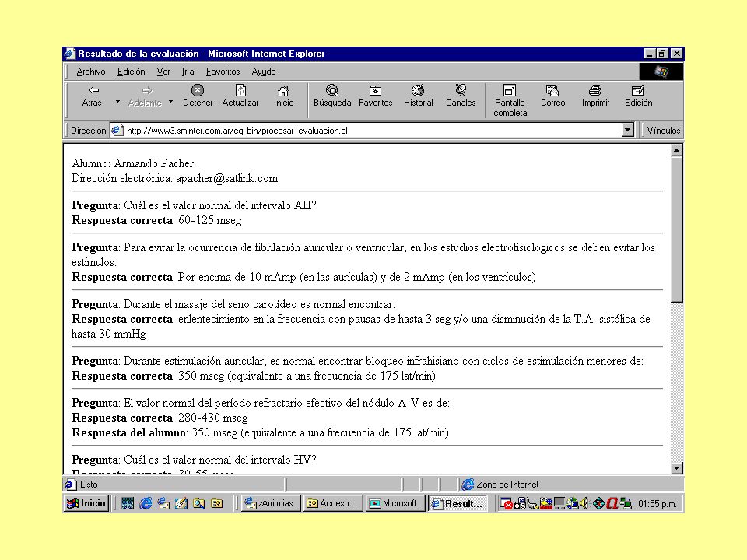Image resolution: width=747 pixels, height=560 pixels.
Task: Go to the home page via Inicio toolbar button
Action: (x=283, y=96)
